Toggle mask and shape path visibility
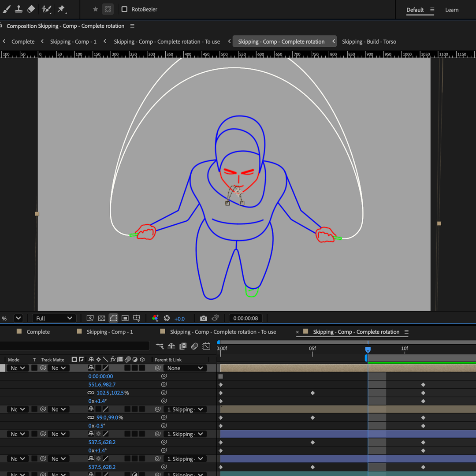The width and height of the screenshot is (476, 476). [x=113, y=318]
